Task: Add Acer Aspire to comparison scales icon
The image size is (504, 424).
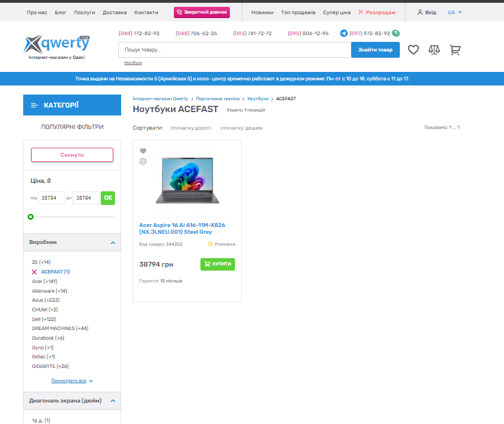Action: [x=143, y=161]
